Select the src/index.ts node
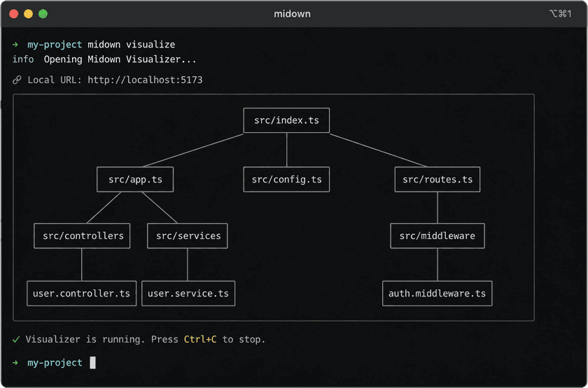The width and height of the screenshot is (588, 388). point(286,120)
